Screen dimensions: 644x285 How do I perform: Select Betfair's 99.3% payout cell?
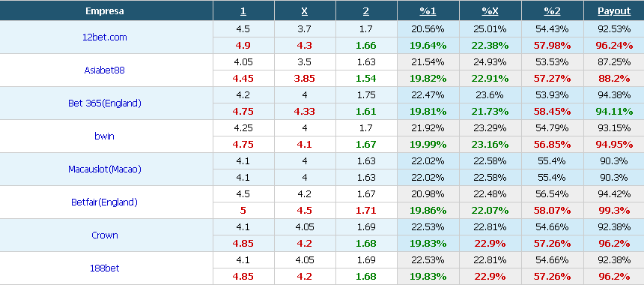(x=614, y=211)
